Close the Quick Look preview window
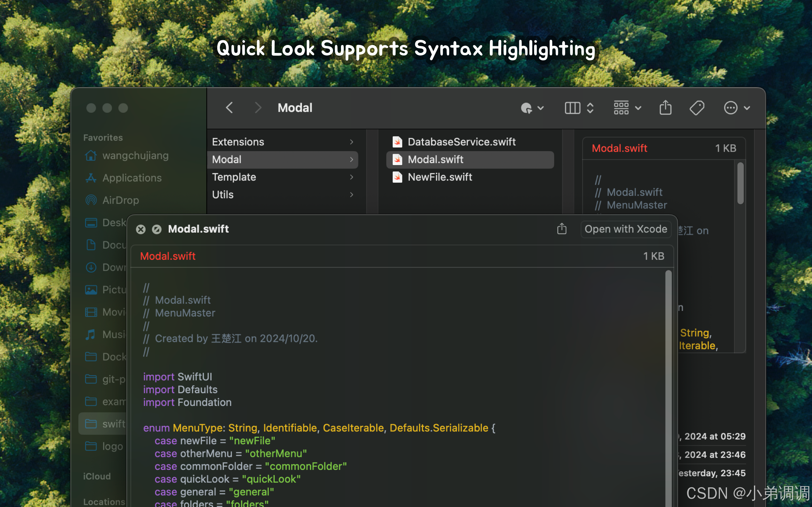 141,229
